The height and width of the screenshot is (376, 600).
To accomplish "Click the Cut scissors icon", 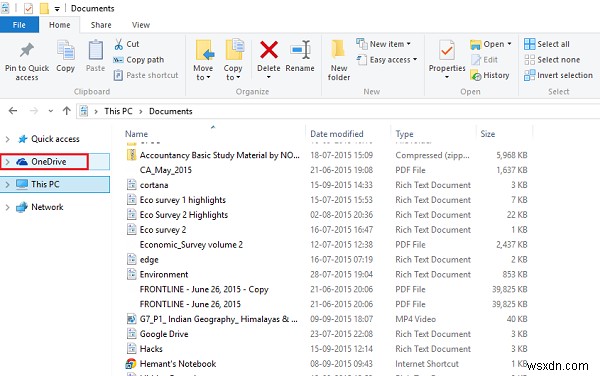I will point(119,44).
